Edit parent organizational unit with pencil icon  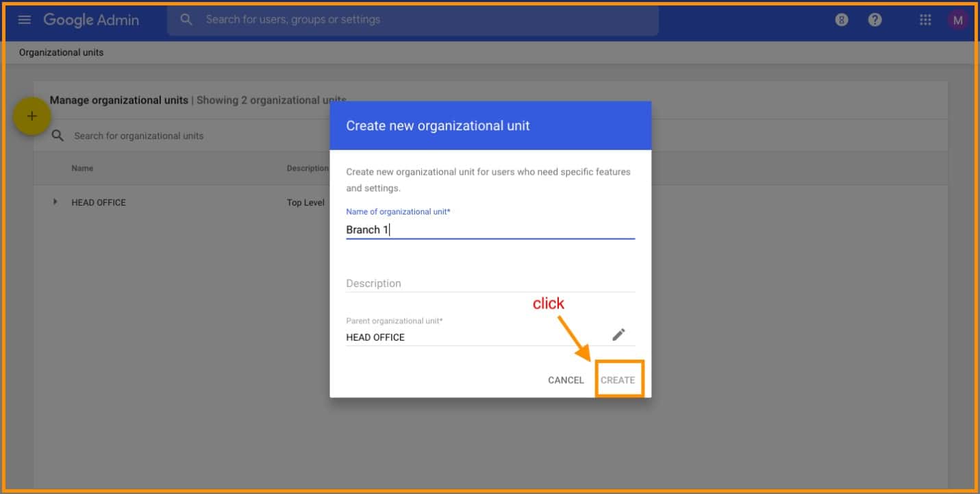pos(618,334)
